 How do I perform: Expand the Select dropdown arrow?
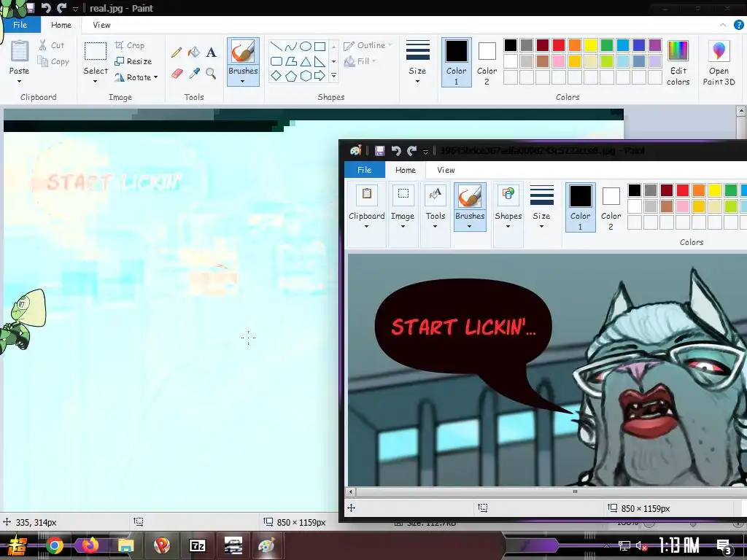tap(96, 82)
